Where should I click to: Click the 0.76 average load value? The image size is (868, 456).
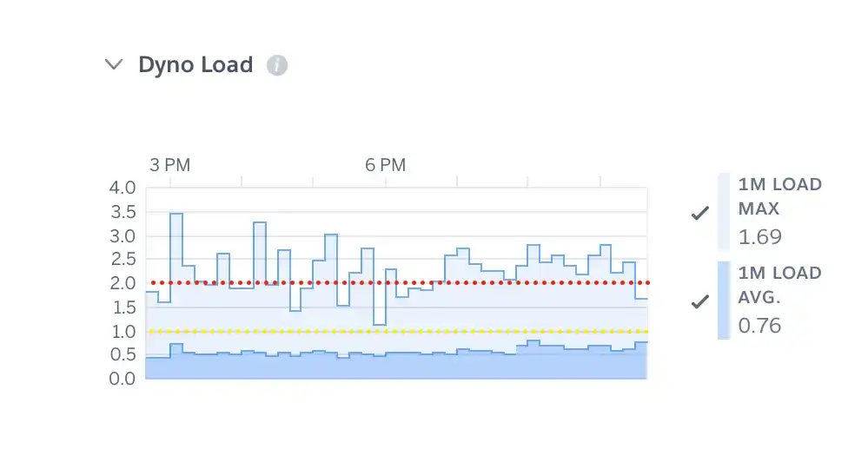click(x=759, y=326)
